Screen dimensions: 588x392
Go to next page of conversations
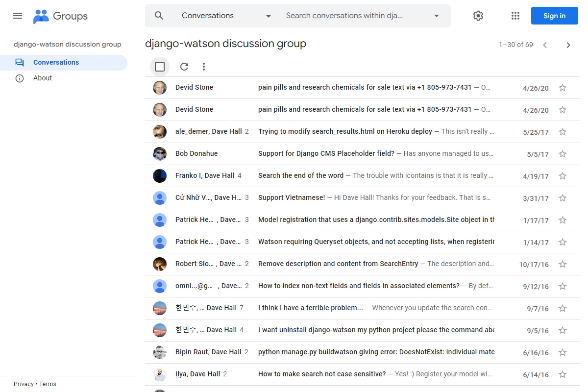coord(568,45)
